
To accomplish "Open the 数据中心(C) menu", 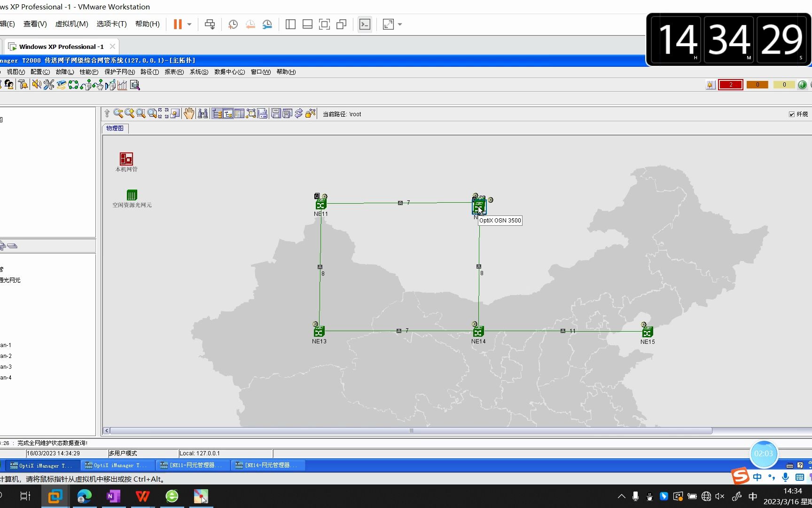I will click(x=229, y=72).
